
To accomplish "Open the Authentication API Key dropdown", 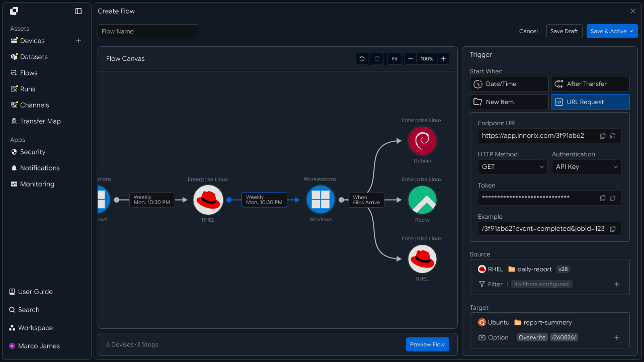I will tap(587, 167).
